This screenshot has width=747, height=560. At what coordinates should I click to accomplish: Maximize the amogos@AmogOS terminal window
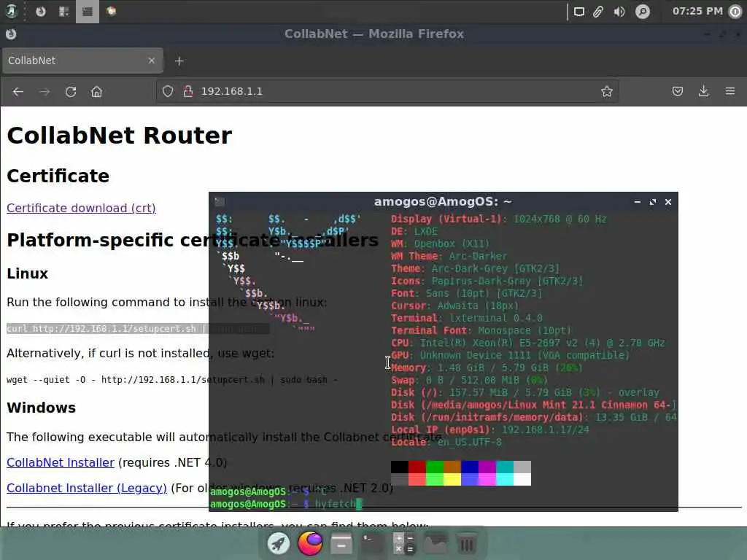[653, 202]
